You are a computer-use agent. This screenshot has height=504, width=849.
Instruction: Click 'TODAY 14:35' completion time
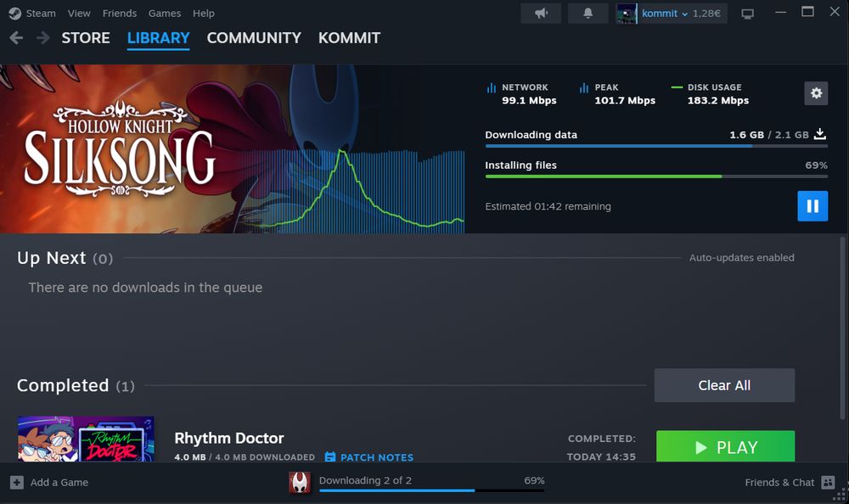click(x=601, y=456)
